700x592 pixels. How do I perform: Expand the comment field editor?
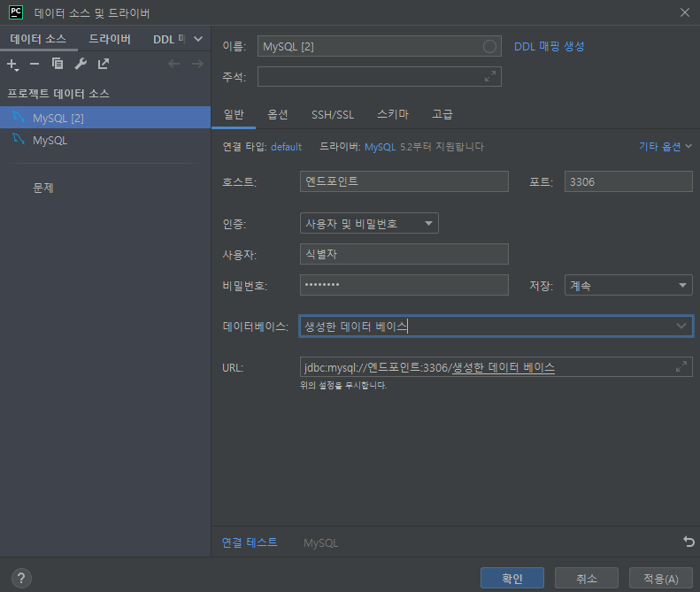(x=490, y=77)
